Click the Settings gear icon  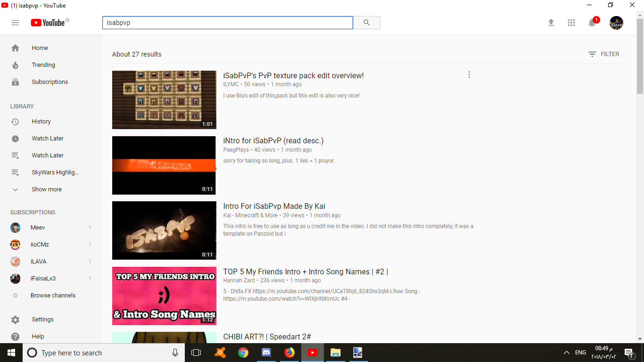click(15, 320)
